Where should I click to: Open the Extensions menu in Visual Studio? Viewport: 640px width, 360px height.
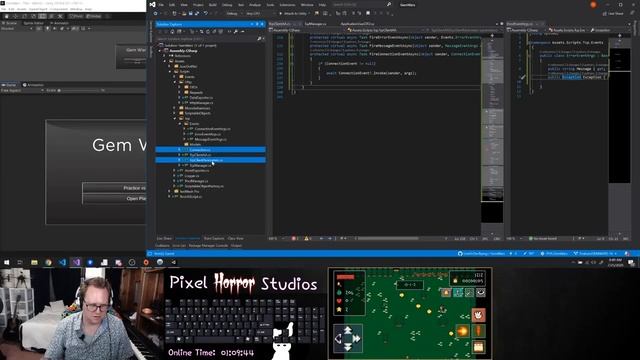coord(287,5)
